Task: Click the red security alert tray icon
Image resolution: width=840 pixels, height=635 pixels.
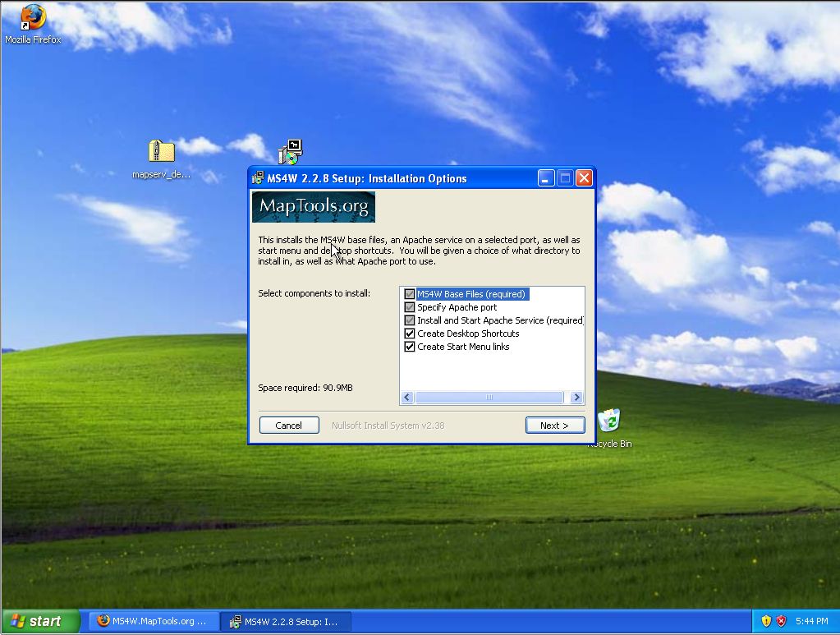Action: point(782,621)
